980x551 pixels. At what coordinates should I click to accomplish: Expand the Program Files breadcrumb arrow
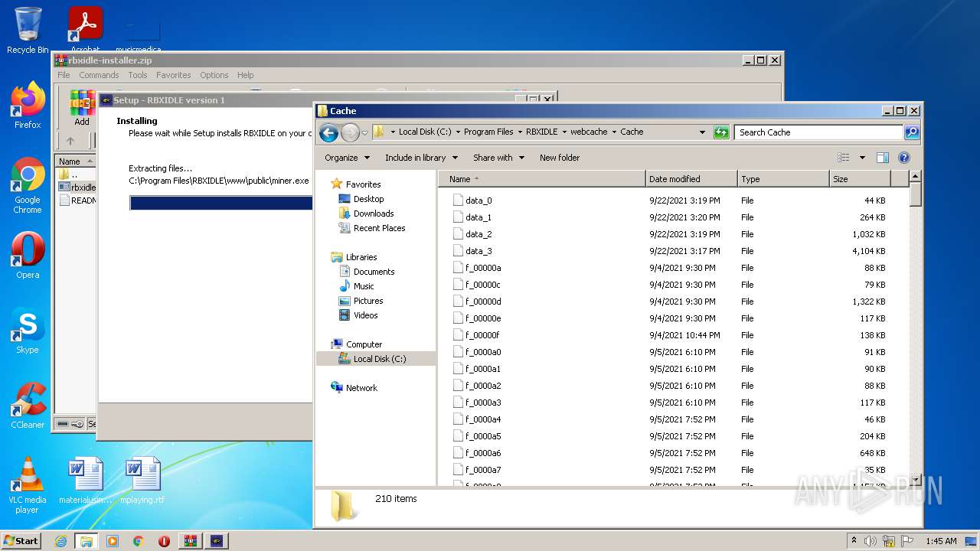[x=520, y=132]
